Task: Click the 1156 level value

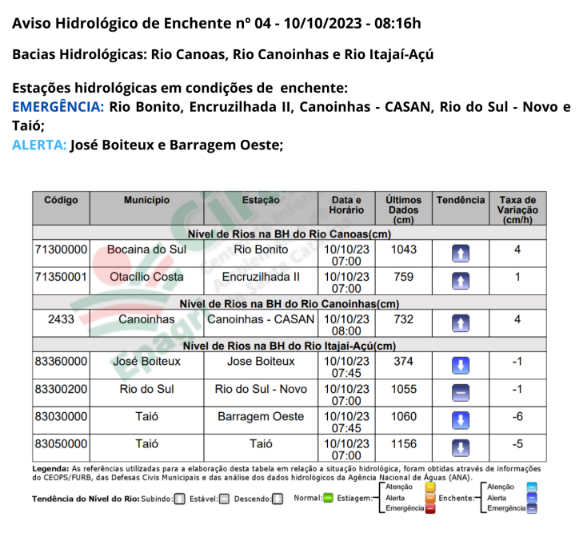Action: pos(404,444)
